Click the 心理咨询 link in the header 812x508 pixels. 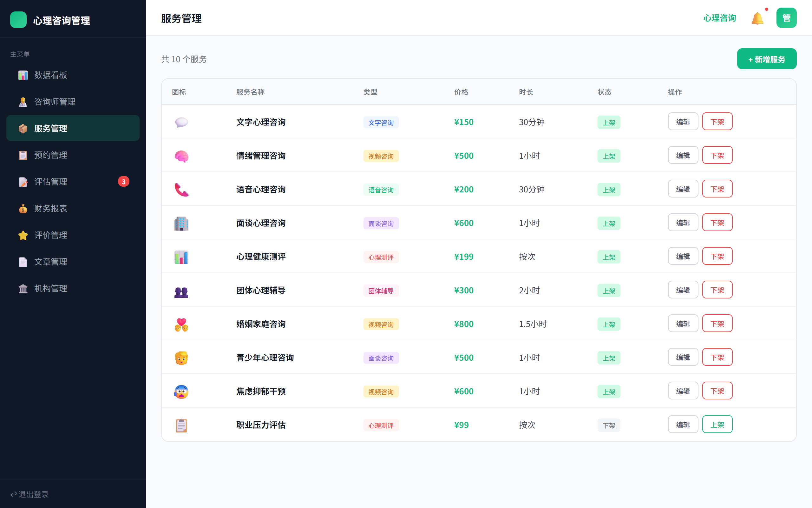[719, 18]
